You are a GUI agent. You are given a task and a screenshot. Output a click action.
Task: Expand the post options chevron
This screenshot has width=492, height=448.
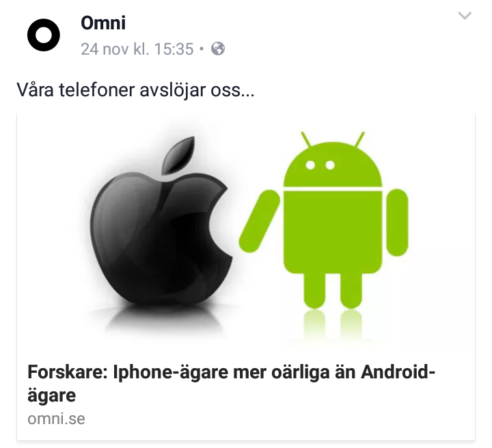465,15
